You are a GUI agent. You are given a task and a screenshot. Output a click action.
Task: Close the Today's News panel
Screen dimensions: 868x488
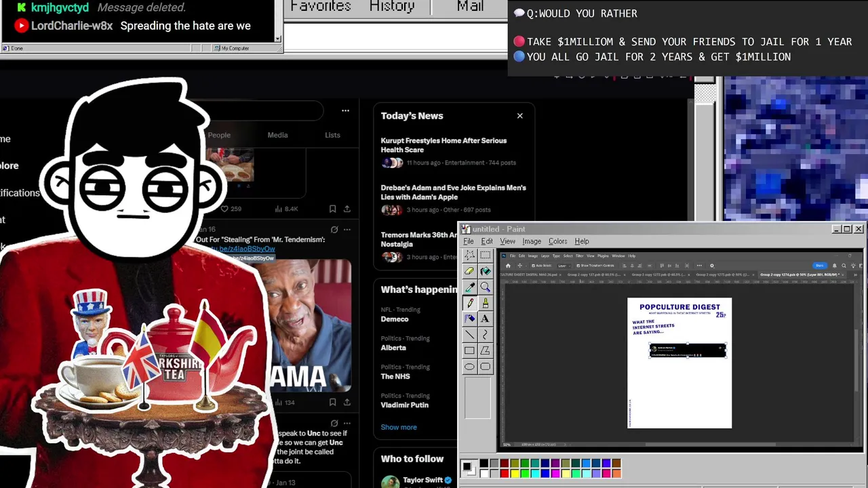[520, 116]
